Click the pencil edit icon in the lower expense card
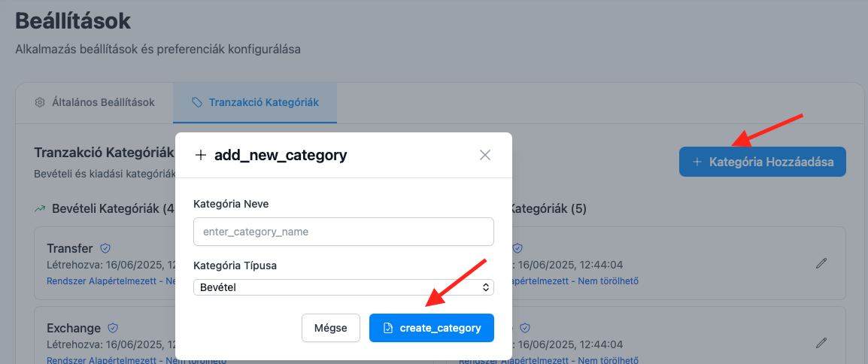 [821, 343]
